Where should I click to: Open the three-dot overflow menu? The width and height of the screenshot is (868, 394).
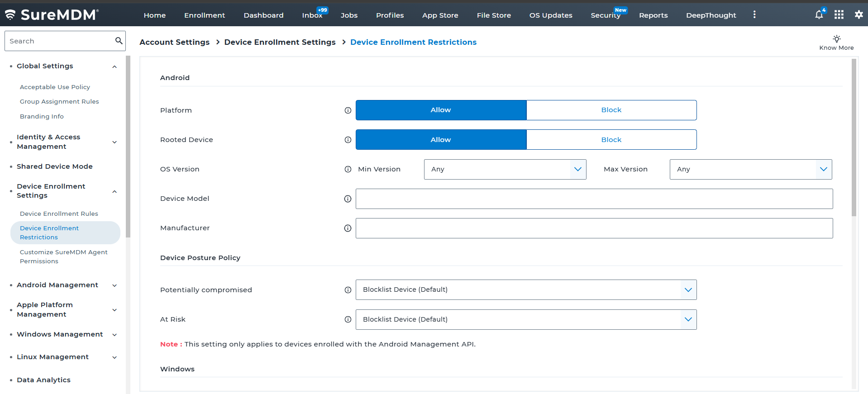click(754, 15)
